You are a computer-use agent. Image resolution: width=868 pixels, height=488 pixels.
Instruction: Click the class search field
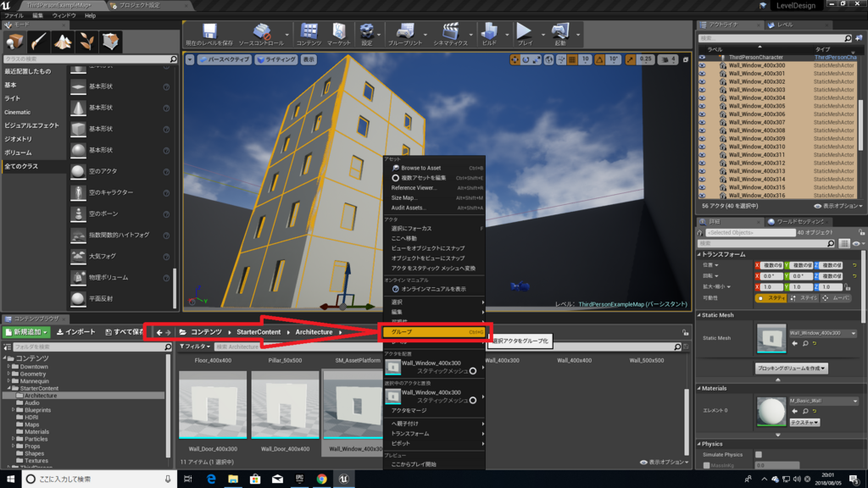pos(90,58)
